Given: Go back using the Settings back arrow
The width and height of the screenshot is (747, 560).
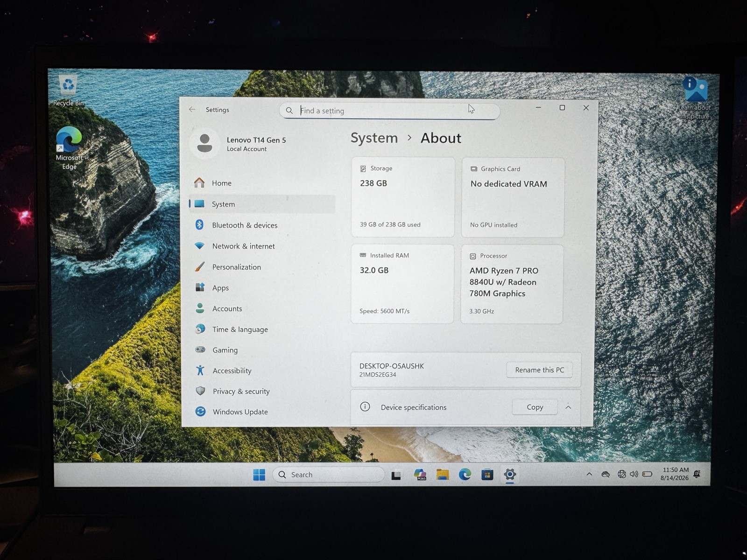Looking at the screenshot, I should tap(192, 109).
